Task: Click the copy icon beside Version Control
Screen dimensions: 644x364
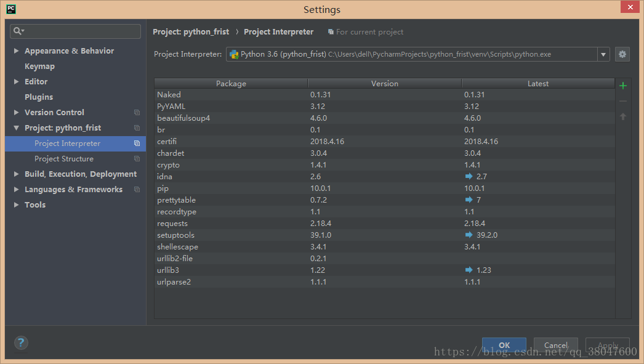Action: tap(137, 112)
